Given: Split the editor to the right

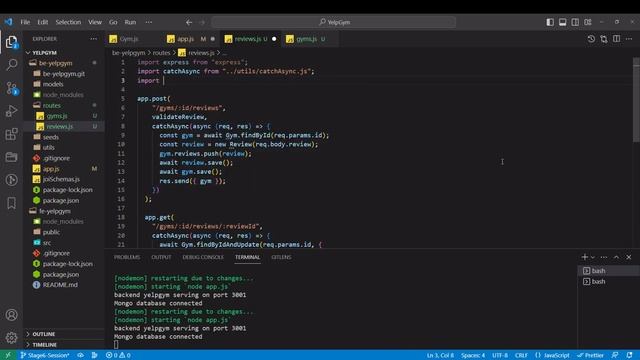Looking at the screenshot, I should pyautogui.click(x=616, y=39).
